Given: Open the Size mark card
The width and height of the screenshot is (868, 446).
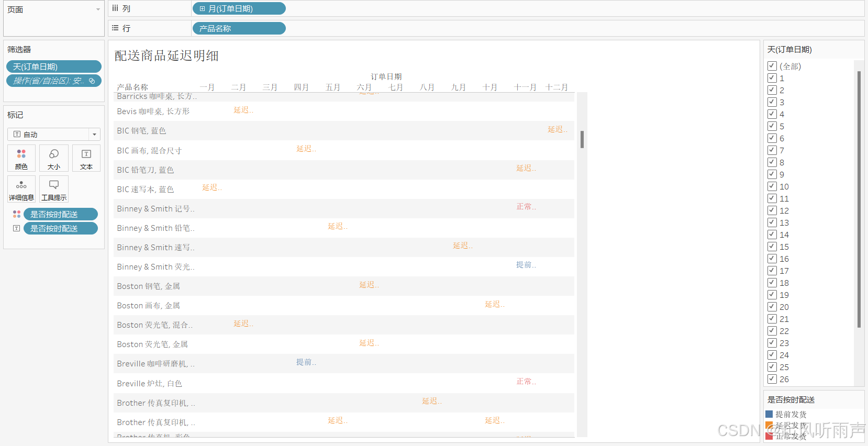Looking at the screenshot, I should 54,158.
